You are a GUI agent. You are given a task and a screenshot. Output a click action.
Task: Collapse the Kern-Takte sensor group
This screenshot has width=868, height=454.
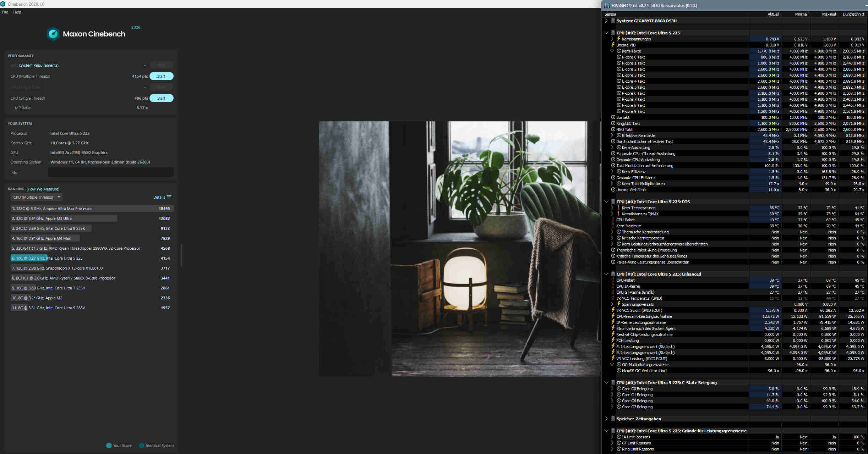pos(612,51)
